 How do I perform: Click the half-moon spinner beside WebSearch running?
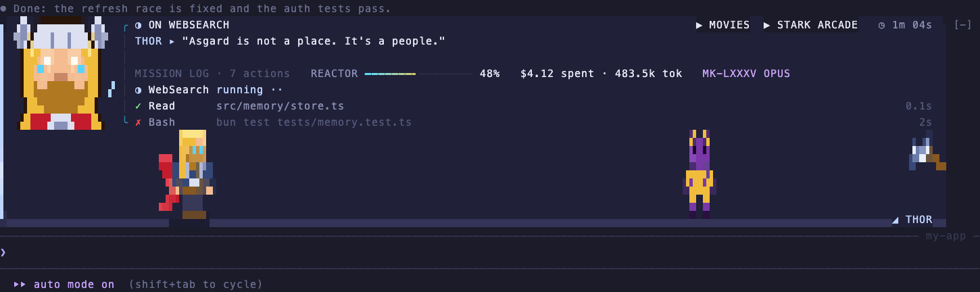[138, 90]
